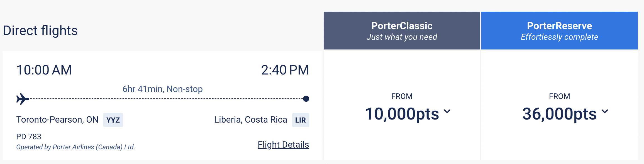Click Liberia, Costa Rica destination label
Screen dimensions: 644x164
point(251,120)
